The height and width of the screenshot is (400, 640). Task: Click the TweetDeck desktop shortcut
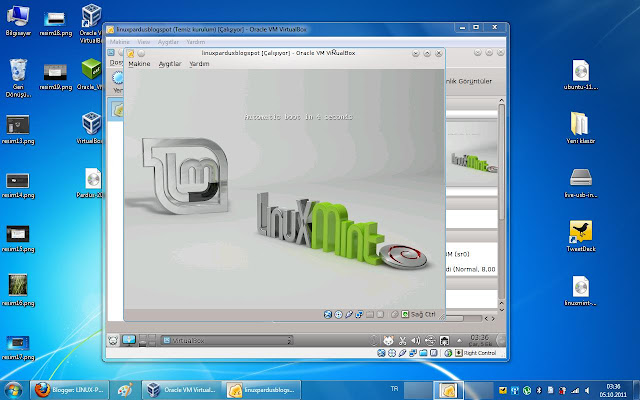(581, 236)
